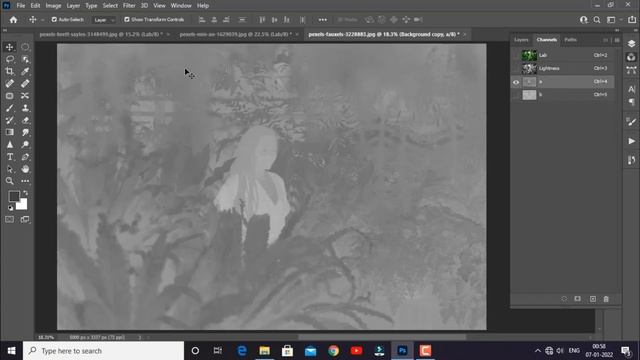
Task: Select the Elliptical Marquee tool
Action: (25, 47)
